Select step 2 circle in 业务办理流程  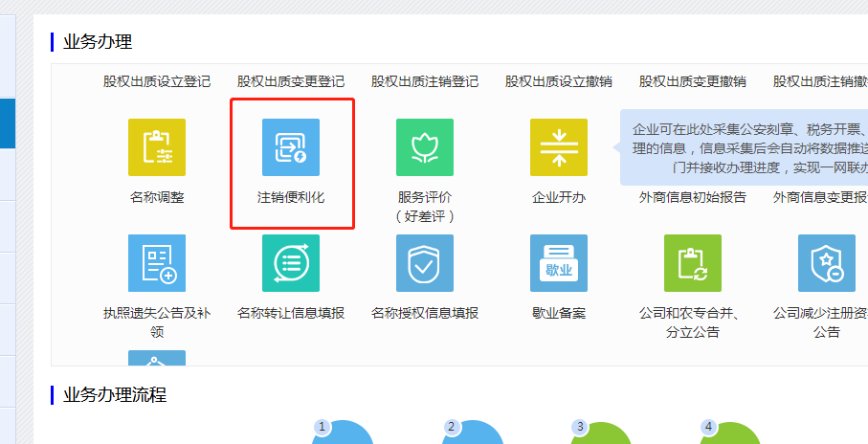(x=473, y=433)
